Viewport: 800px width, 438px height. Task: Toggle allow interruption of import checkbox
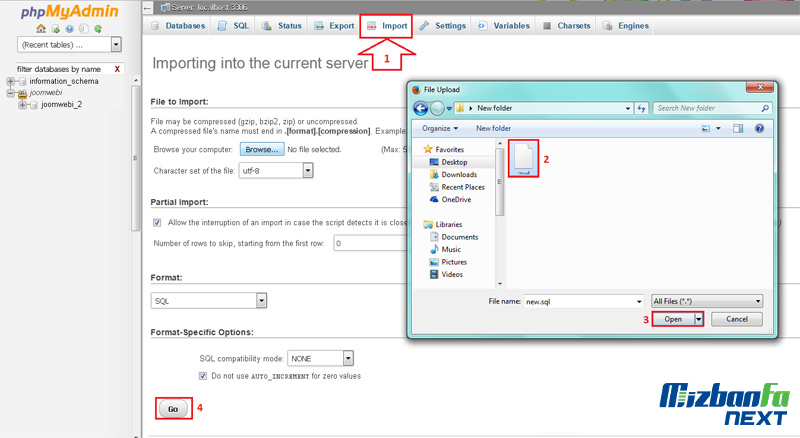coord(158,222)
